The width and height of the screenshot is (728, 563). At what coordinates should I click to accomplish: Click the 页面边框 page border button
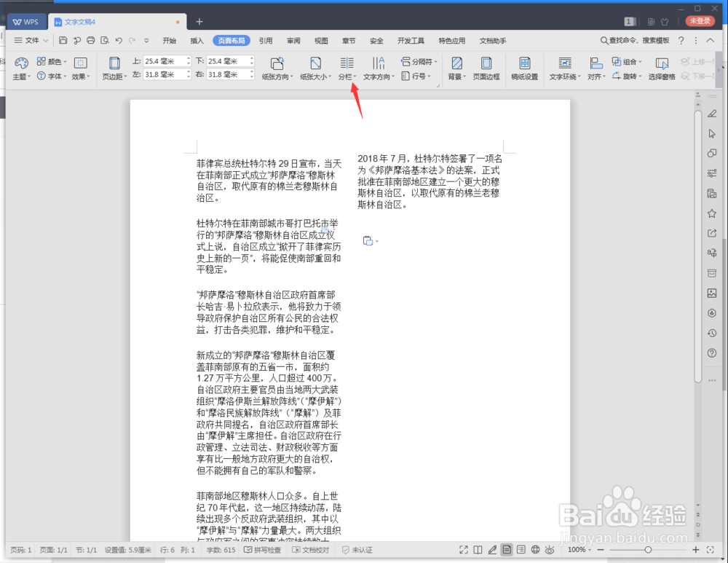[x=486, y=68]
